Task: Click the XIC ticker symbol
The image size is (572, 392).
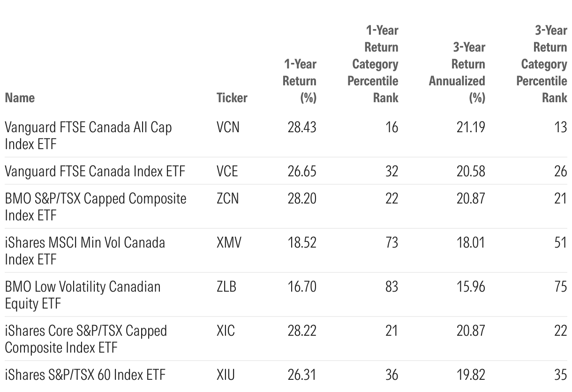Action: (226, 331)
